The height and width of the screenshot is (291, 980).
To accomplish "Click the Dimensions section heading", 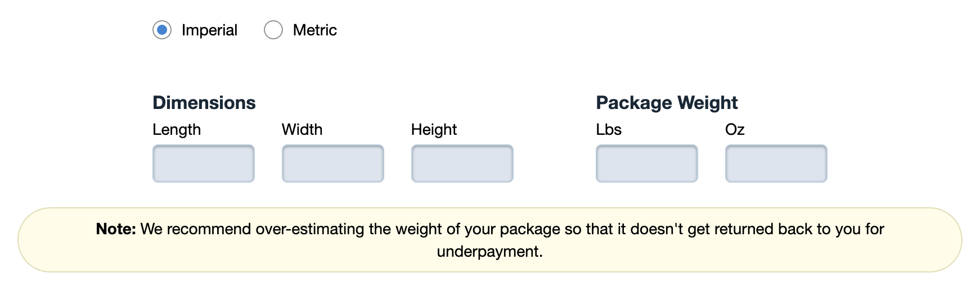I will pos(204,103).
